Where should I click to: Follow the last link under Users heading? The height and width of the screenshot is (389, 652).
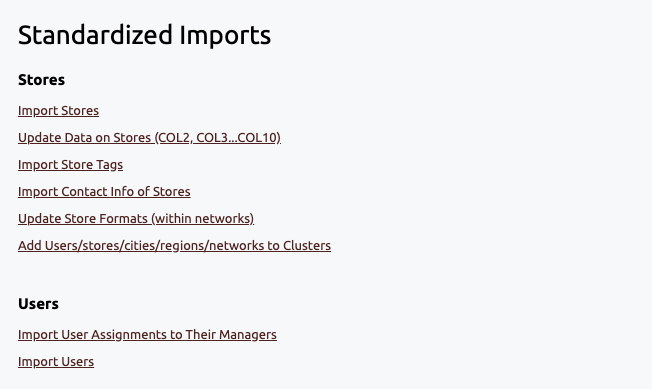coord(56,362)
